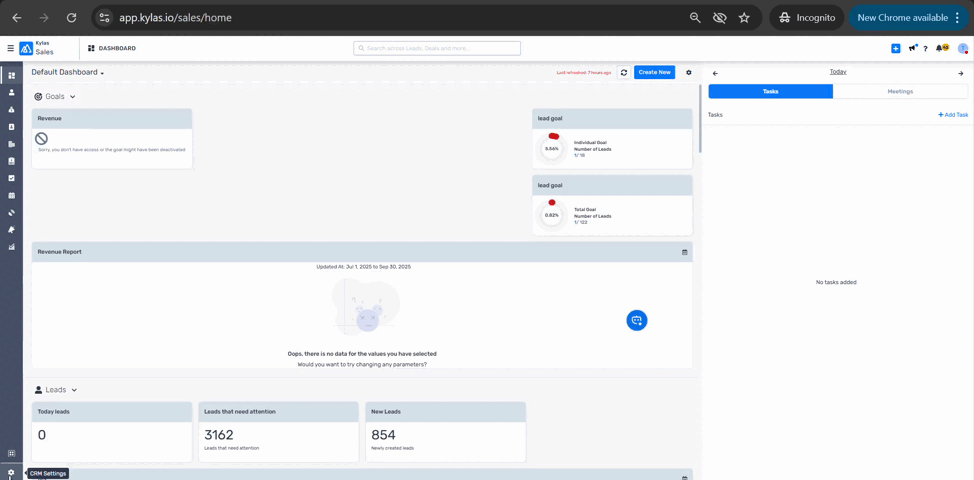Click the 'Last refreshed 7 hours ago' text
This screenshot has width=974, height=480.
(583, 73)
